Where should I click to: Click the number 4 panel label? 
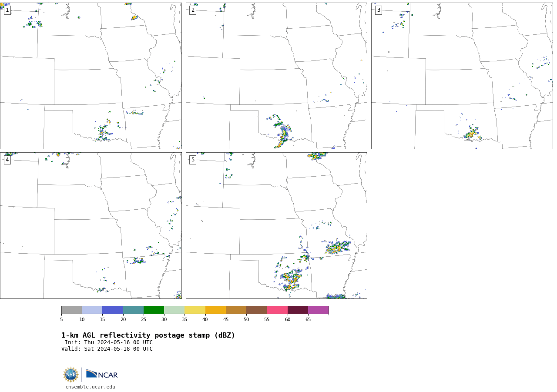[x=7, y=160]
